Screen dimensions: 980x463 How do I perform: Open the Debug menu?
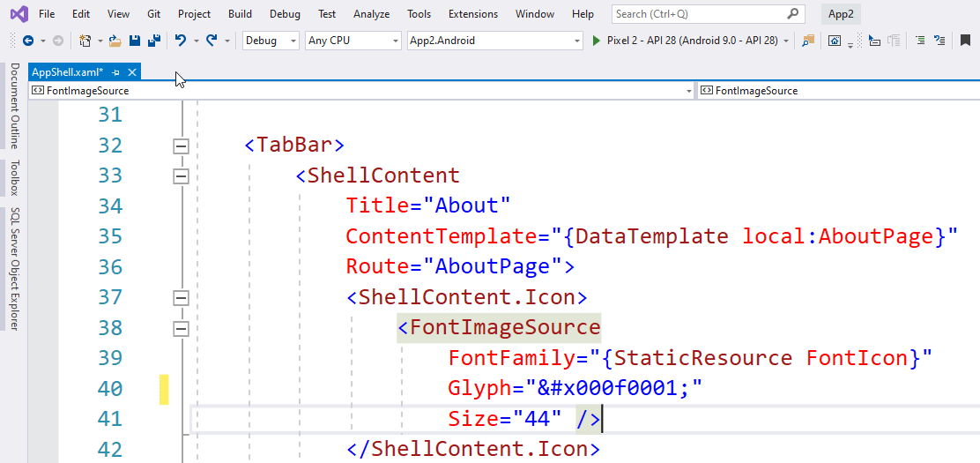285,14
